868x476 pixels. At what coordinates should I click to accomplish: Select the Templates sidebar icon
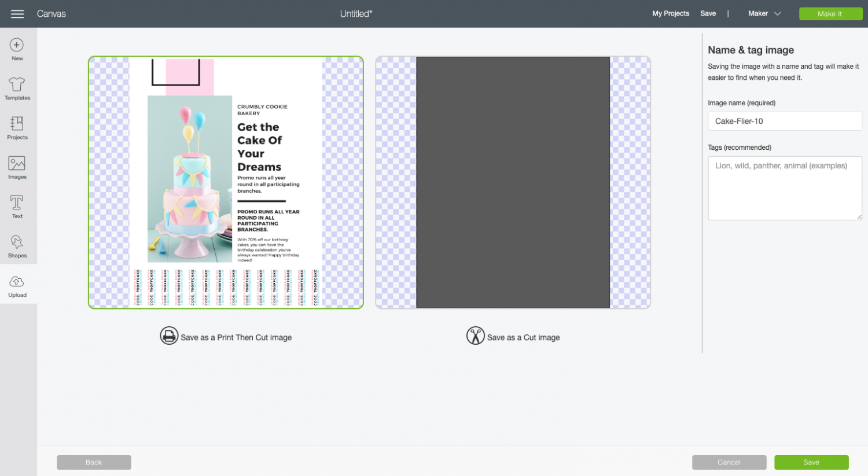click(x=17, y=88)
